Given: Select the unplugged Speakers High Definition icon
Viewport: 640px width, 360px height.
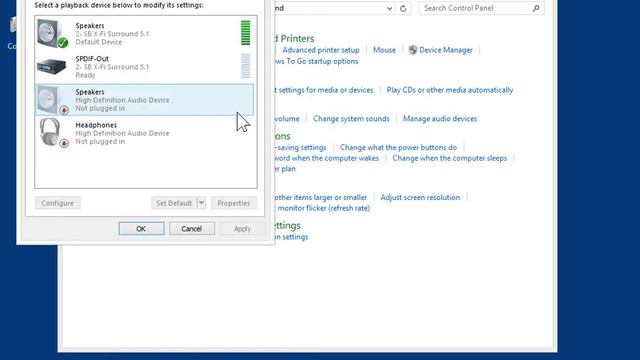Looking at the screenshot, I should 53,100.
